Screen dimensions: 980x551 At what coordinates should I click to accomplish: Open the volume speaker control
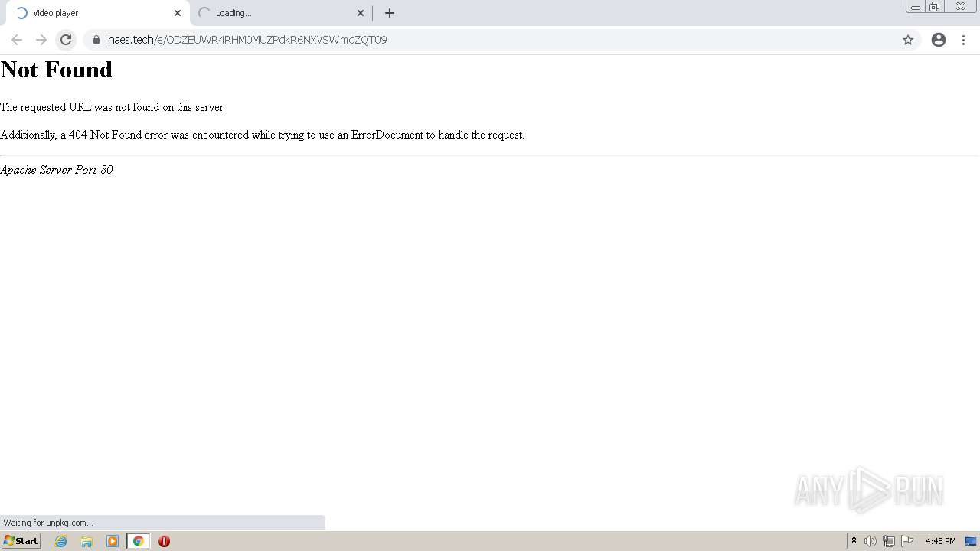tap(871, 541)
